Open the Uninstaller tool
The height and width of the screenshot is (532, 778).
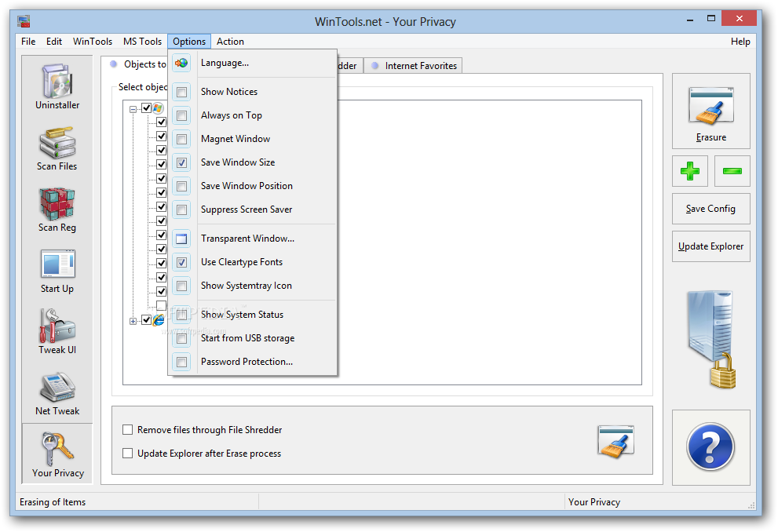(x=57, y=86)
